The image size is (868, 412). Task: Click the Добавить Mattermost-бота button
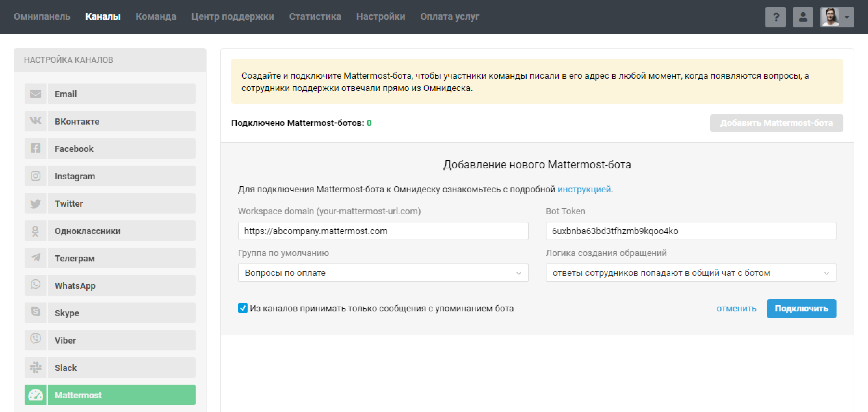pos(776,123)
